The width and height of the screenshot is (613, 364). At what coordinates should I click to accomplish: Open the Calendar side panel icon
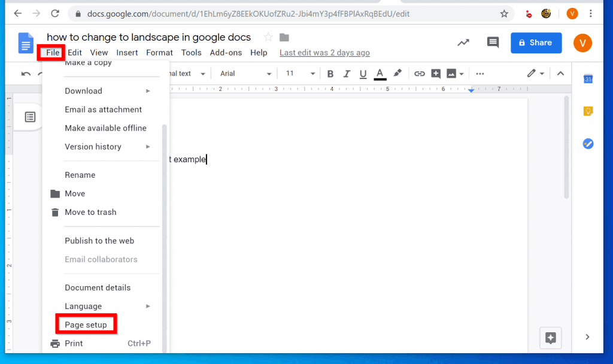pos(588,78)
